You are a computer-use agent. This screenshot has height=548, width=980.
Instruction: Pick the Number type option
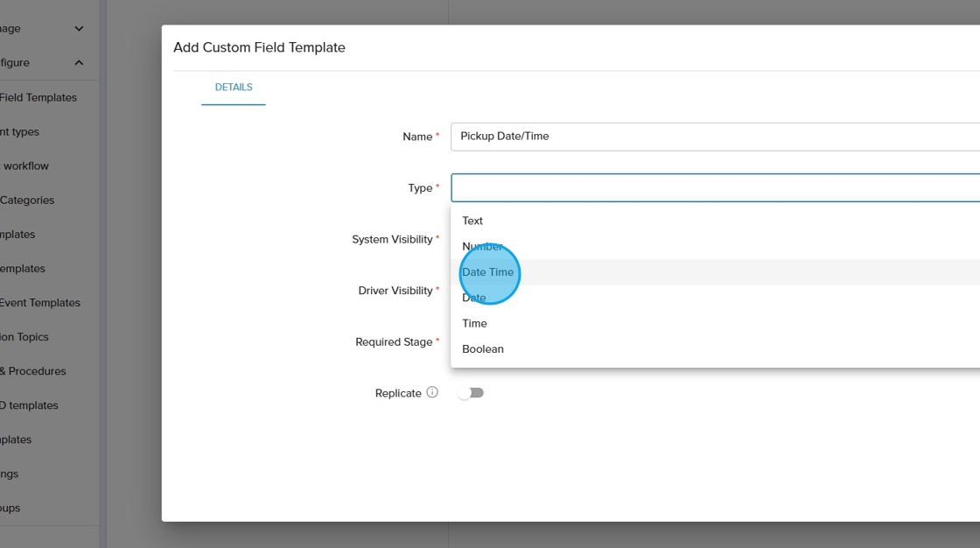click(482, 247)
